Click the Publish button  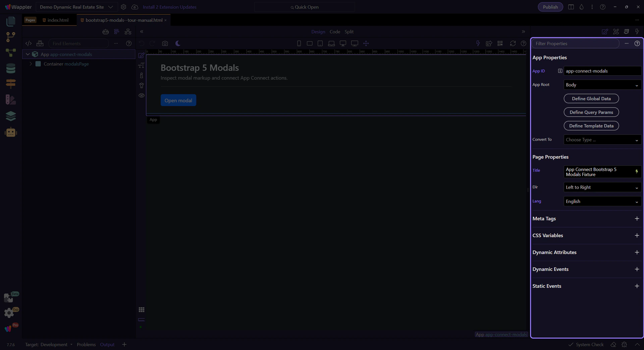pos(550,7)
